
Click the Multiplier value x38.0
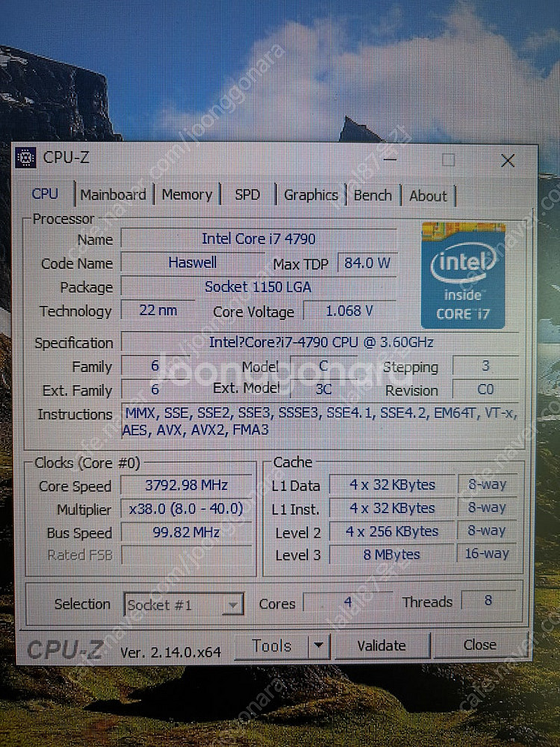[186, 509]
